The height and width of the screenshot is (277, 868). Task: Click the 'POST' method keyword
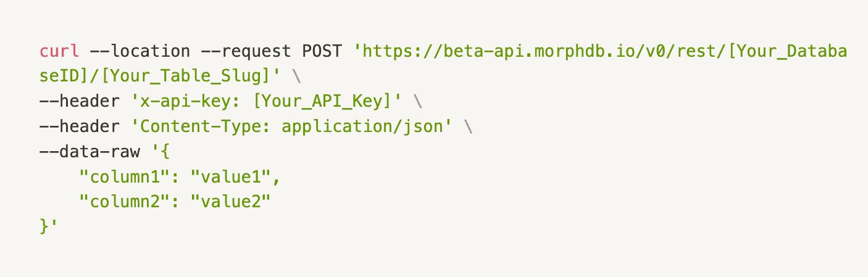point(321,51)
